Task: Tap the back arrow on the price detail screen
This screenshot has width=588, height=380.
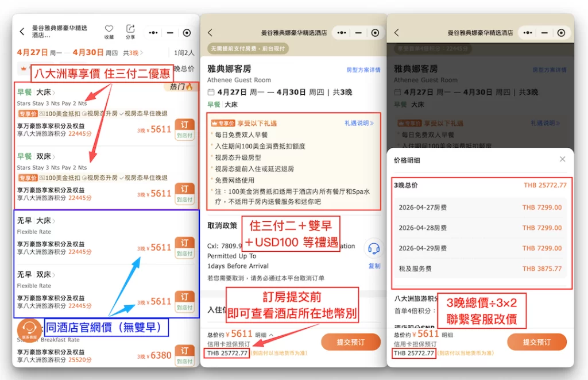Action: click(x=396, y=33)
